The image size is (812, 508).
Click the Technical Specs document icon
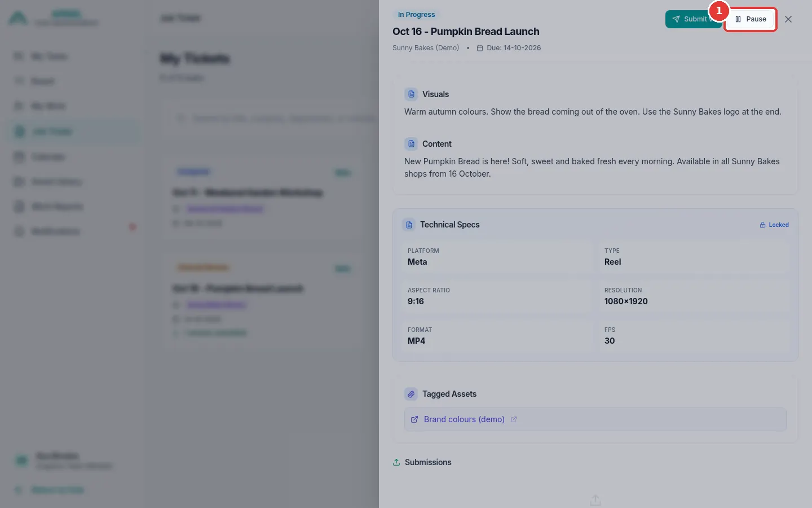(x=409, y=225)
